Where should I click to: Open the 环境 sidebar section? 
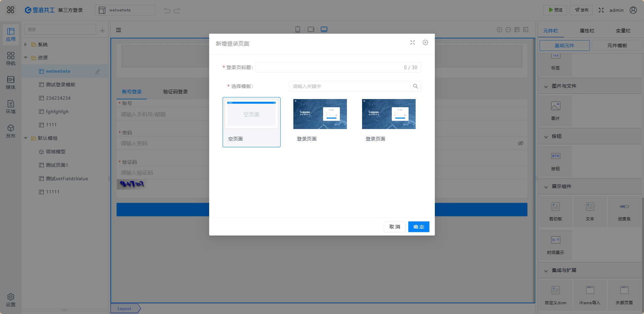(x=11, y=107)
